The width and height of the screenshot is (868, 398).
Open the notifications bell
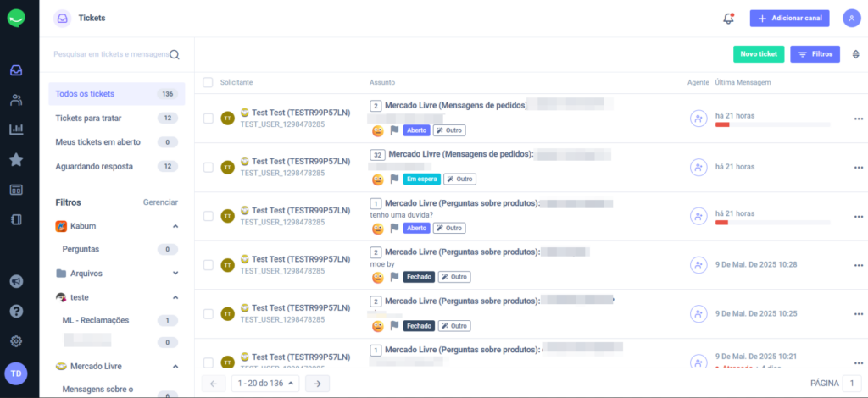coord(728,19)
